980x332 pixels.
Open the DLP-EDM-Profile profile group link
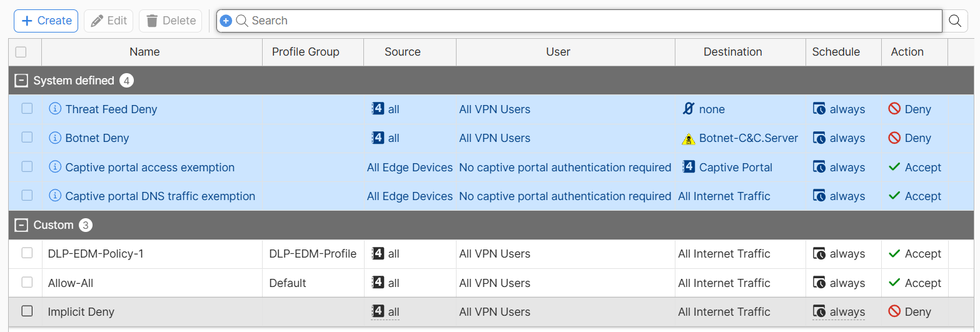[313, 254]
